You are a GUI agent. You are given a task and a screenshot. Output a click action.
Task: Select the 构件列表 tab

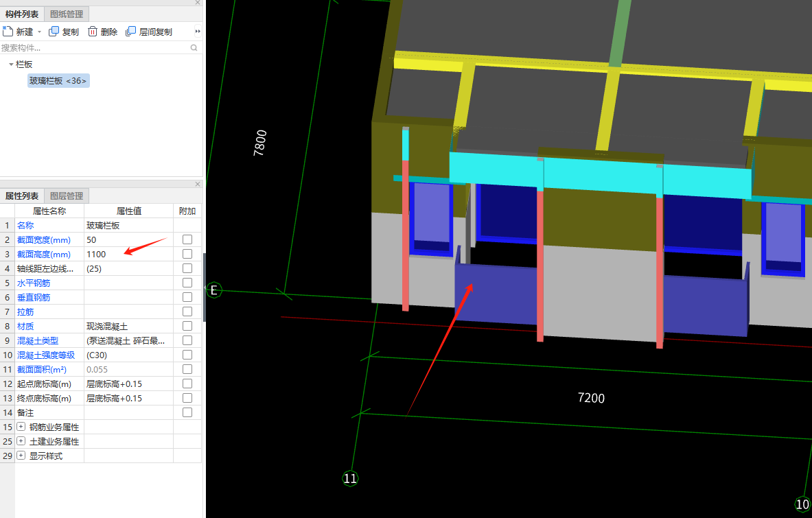[22, 14]
